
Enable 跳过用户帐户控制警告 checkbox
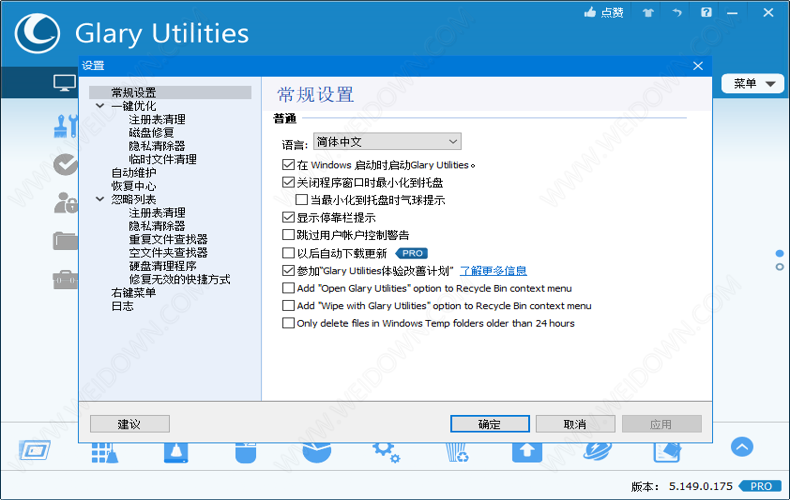tap(288, 235)
